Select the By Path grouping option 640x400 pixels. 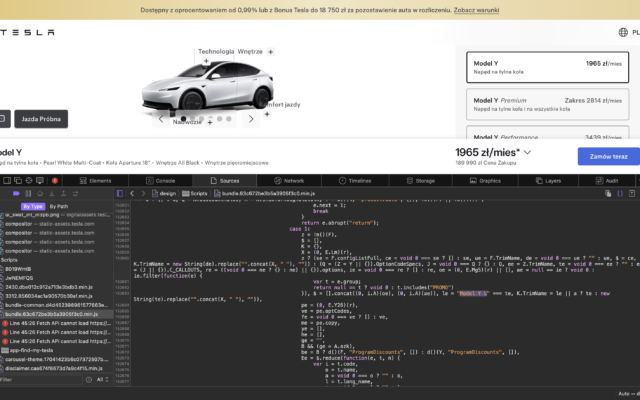[x=59, y=207]
